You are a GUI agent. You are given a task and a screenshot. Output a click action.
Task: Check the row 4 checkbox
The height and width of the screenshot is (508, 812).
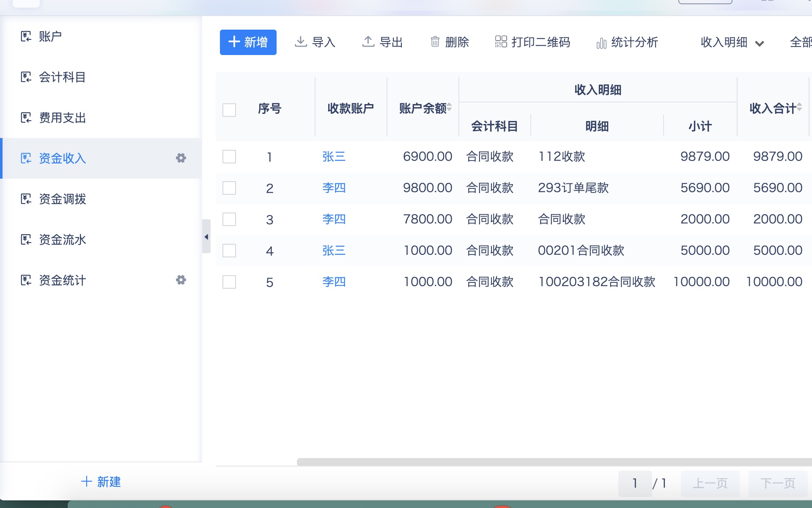[x=229, y=251]
